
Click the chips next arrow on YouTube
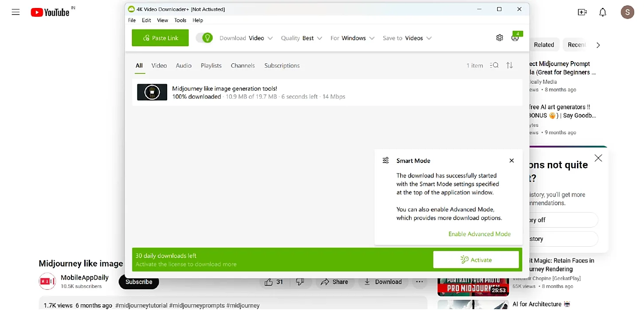598,45
